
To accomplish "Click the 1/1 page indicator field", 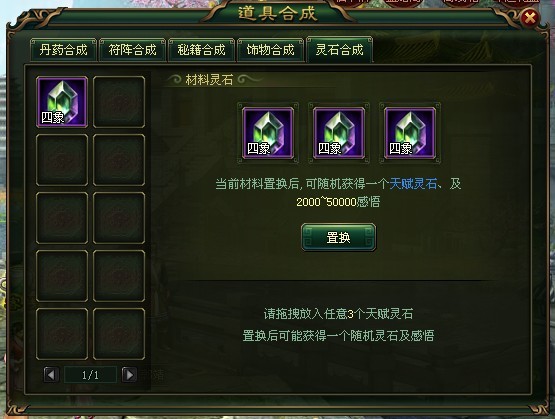I will [x=90, y=375].
